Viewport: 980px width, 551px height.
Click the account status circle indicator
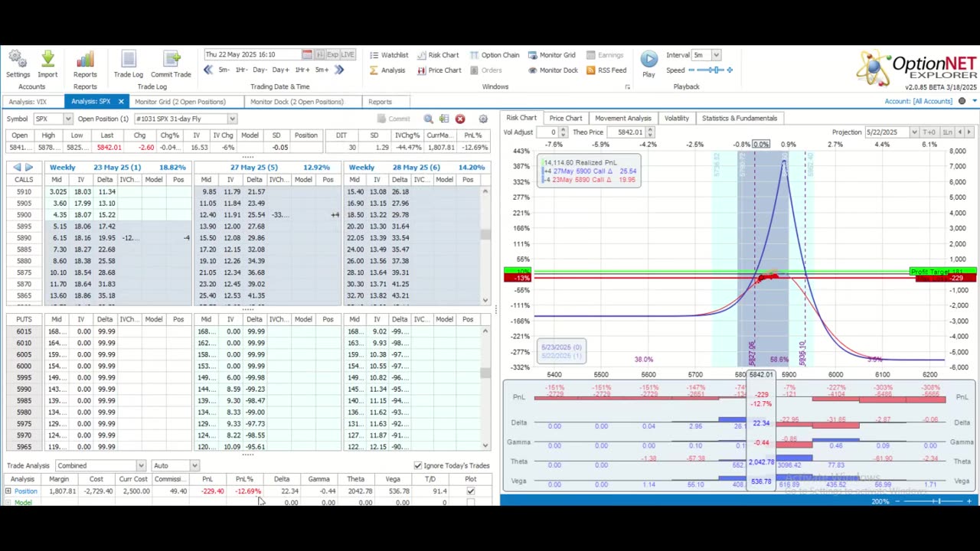(x=961, y=101)
